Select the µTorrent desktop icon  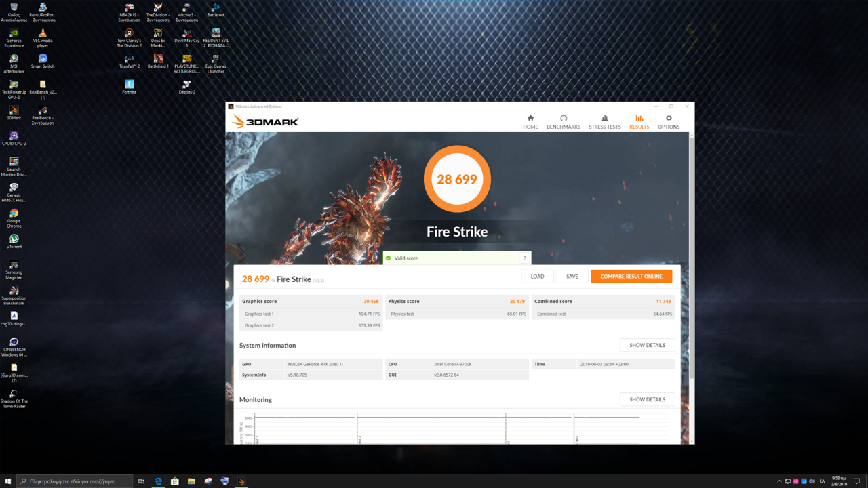tap(14, 241)
